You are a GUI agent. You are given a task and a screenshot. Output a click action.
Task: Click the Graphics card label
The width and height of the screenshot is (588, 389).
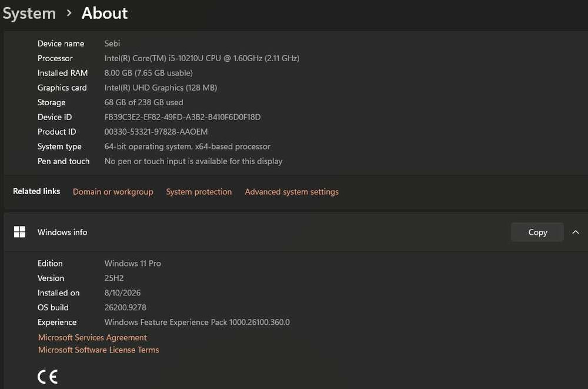[x=62, y=88]
